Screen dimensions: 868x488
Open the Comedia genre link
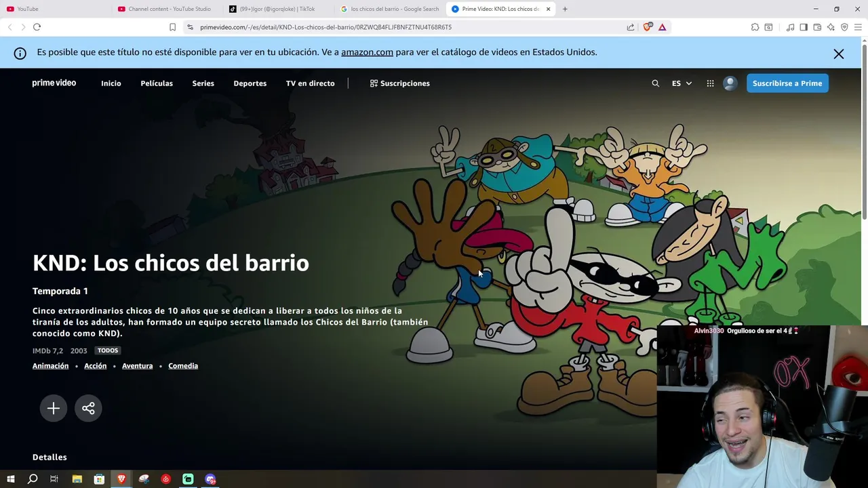[x=183, y=366]
